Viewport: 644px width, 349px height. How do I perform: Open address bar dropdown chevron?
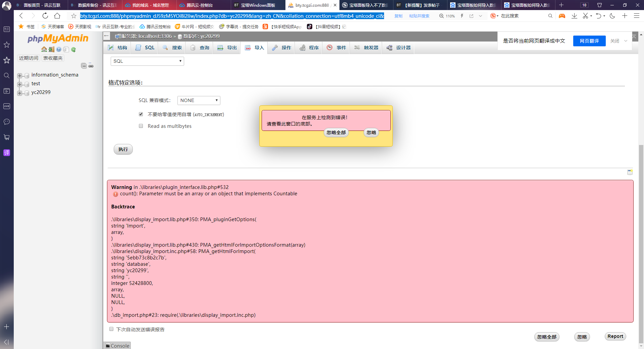tap(480, 16)
